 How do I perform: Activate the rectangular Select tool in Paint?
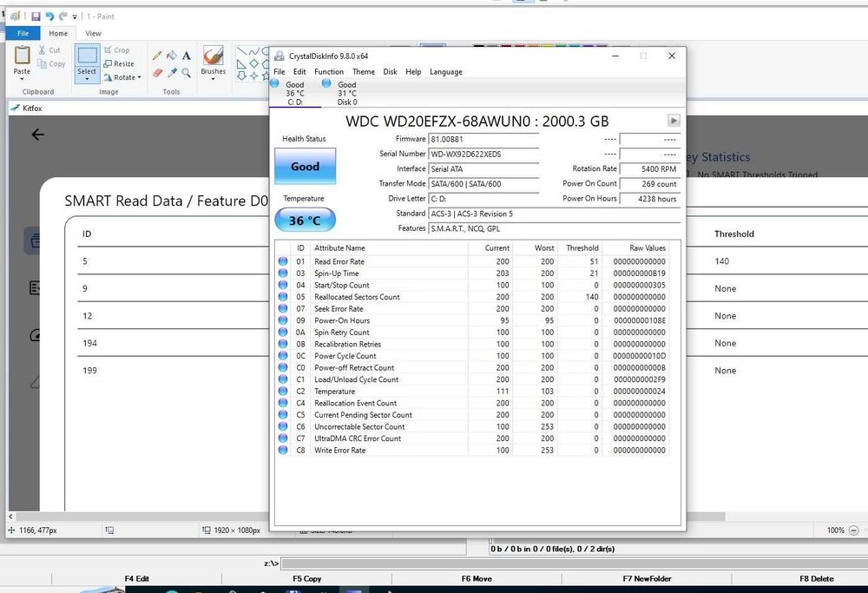point(87,56)
